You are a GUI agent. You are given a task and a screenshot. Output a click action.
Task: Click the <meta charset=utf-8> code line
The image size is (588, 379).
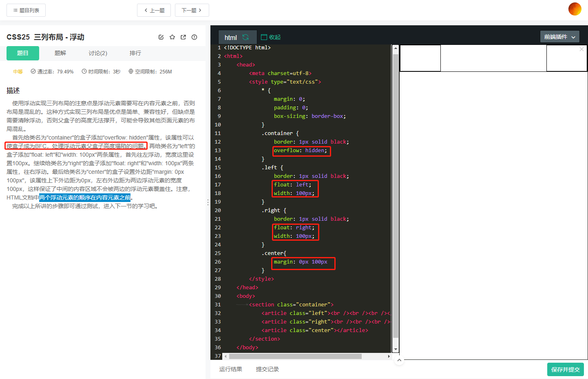280,73
